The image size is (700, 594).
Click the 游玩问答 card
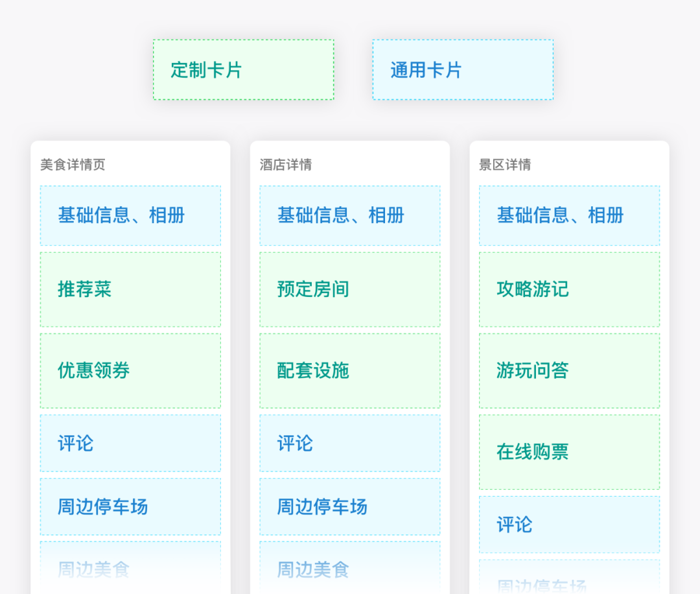569,371
